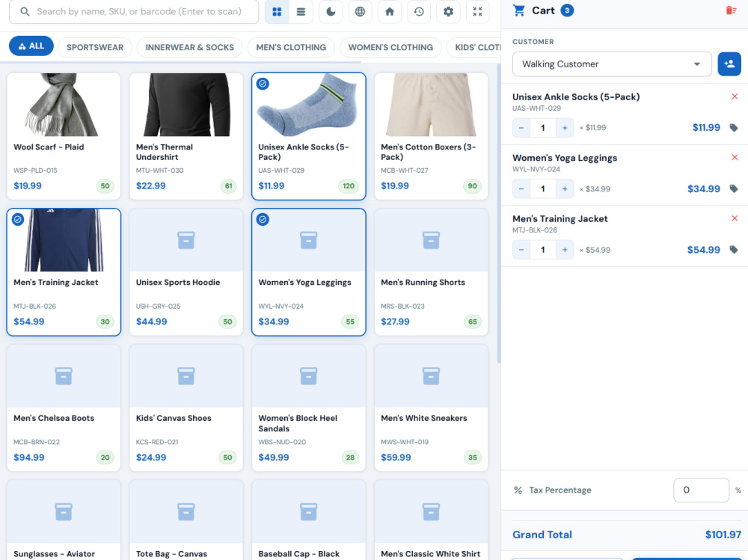Viewport: 748px width, 560px height.
Task: Click the percent icon beside Tax Percentage
Action: (x=518, y=490)
